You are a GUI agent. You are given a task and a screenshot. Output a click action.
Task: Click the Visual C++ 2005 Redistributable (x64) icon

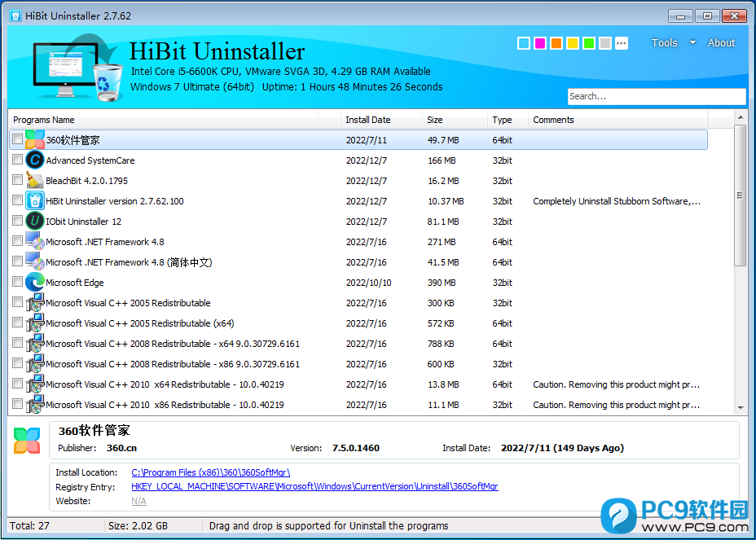[x=35, y=323]
